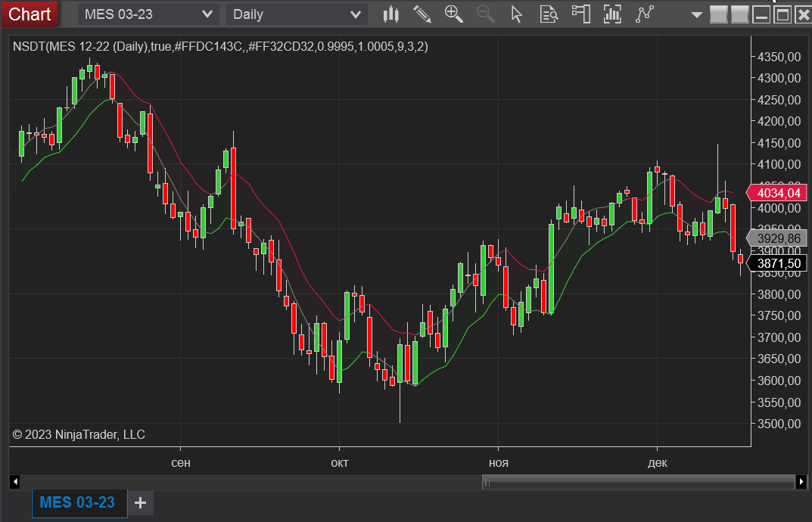Screen dimensions: 812x522
Task: Open the MES 03-23 instrument dropdown
Action: [148, 13]
